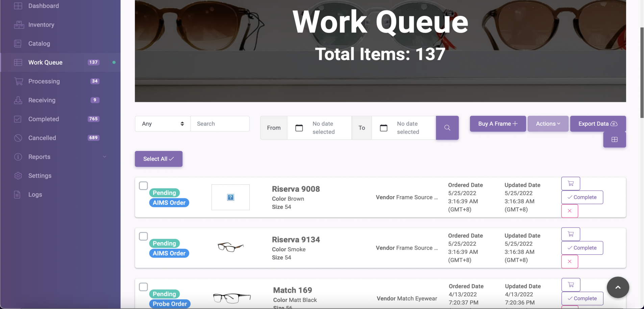Click the AIMS Order badge on Riserva 9008
This screenshot has height=309, width=644.
[169, 203]
